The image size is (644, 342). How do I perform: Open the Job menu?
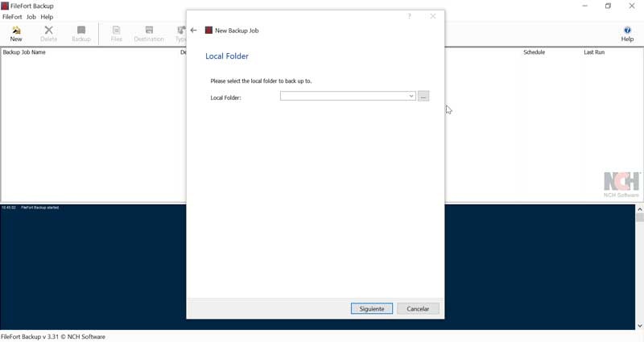tap(31, 17)
